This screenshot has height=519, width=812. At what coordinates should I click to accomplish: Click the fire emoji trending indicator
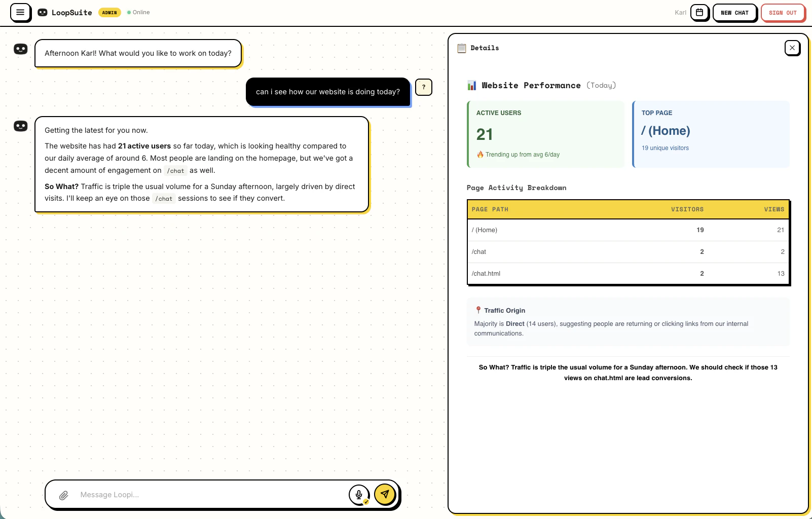tap(480, 155)
